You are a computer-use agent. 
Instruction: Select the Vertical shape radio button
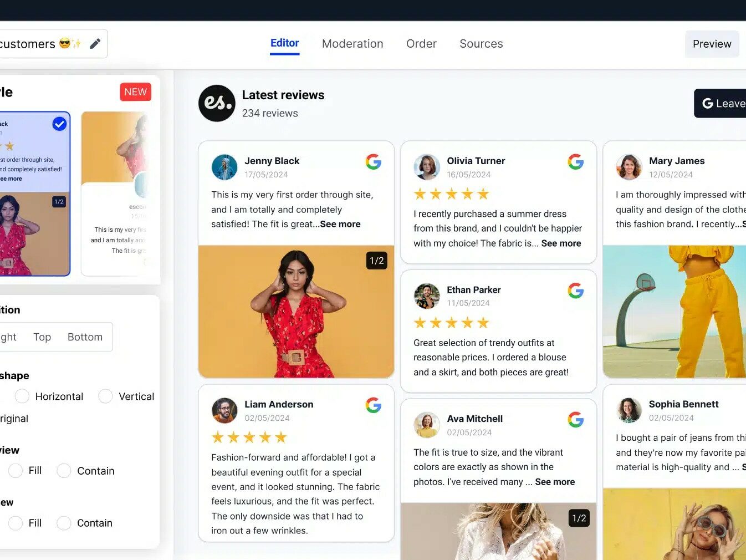click(x=105, y=396)
